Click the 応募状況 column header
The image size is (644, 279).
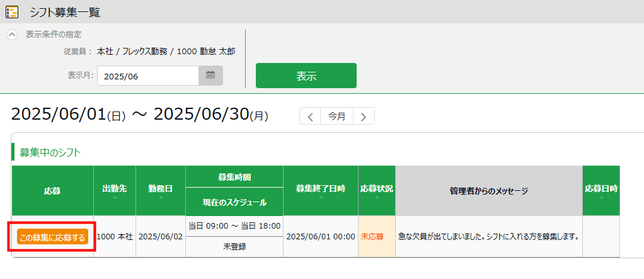click(377, 190)
